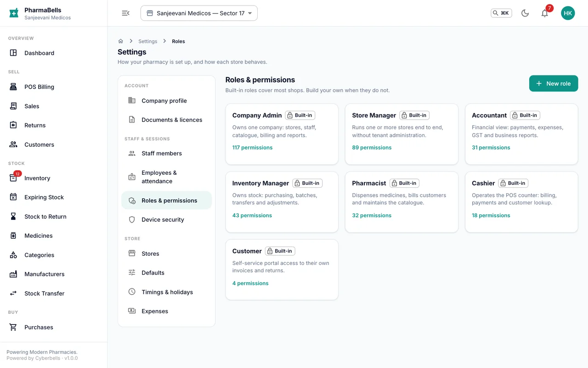
Task: Open the Store Manager role card
Action: (x=401, y=134)
